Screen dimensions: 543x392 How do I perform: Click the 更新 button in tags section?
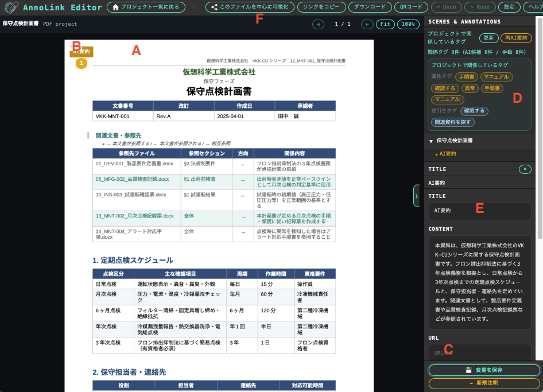tap(488, 38)
